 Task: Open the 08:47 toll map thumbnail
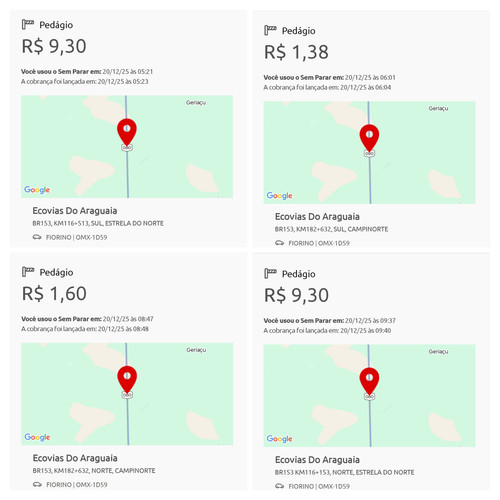[127, 394]
